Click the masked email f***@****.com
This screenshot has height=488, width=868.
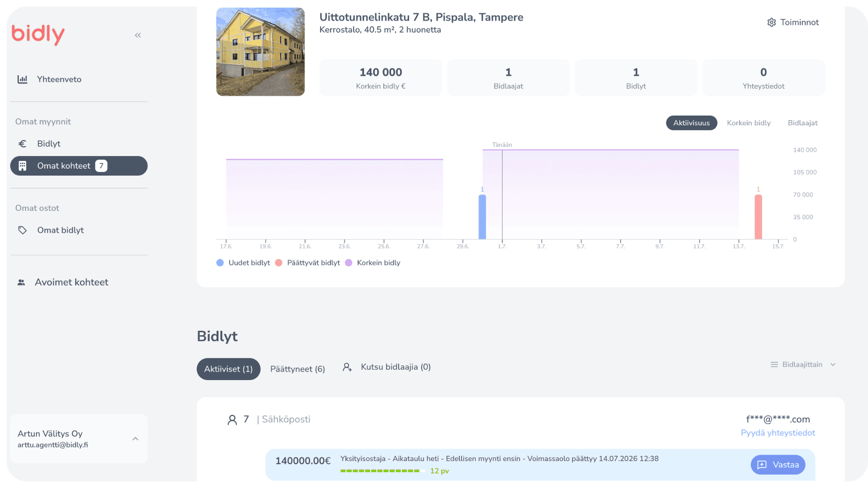point(778,420)
